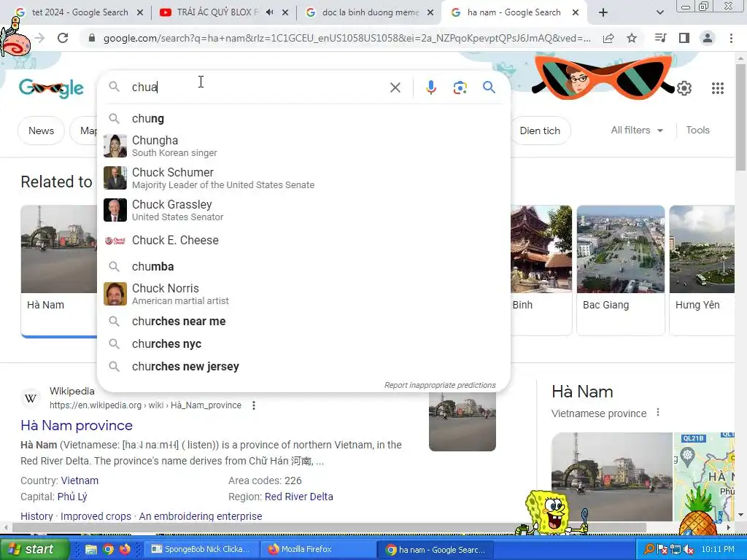Bookmark this page with star icon
The height and width of the screenshot is (560, 747).
tap(631, 38)
